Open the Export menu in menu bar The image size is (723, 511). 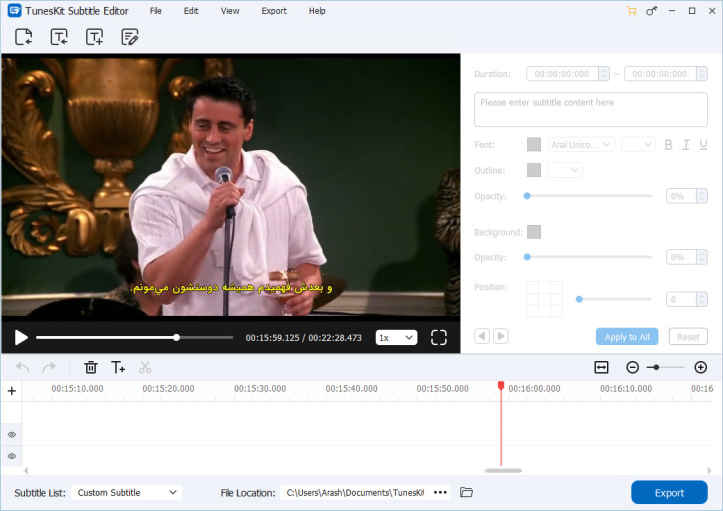273,11
